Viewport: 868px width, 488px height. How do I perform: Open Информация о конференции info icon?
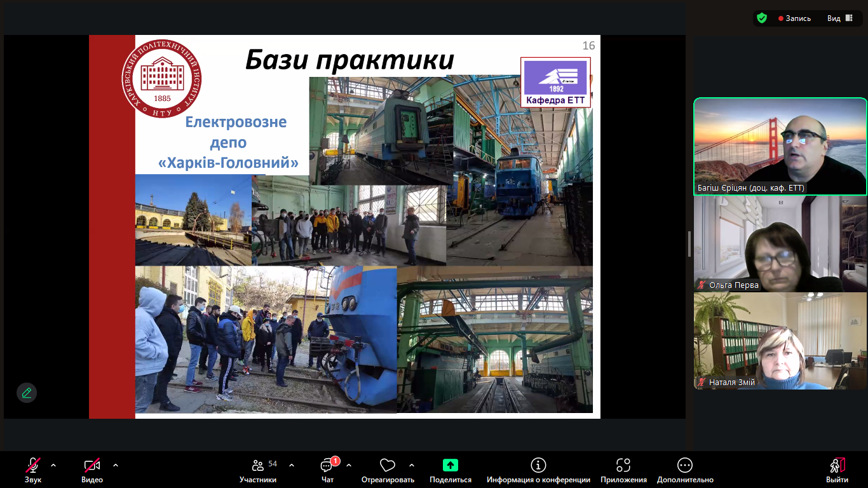(538, 465)
